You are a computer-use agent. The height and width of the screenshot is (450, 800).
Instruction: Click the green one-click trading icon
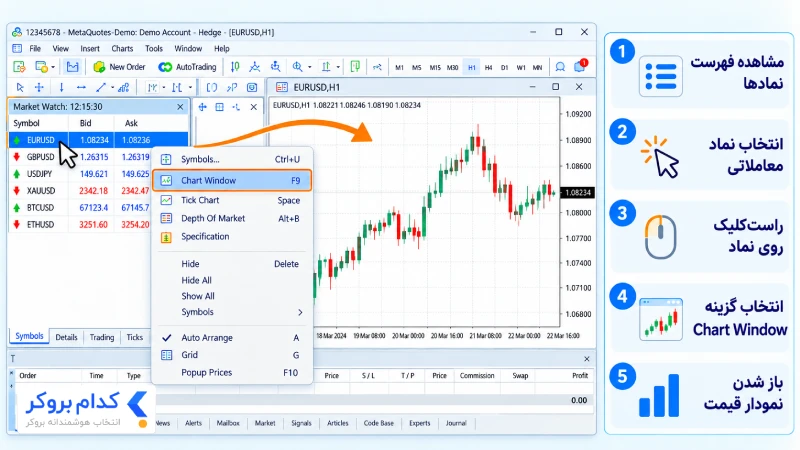pos(355,67)
